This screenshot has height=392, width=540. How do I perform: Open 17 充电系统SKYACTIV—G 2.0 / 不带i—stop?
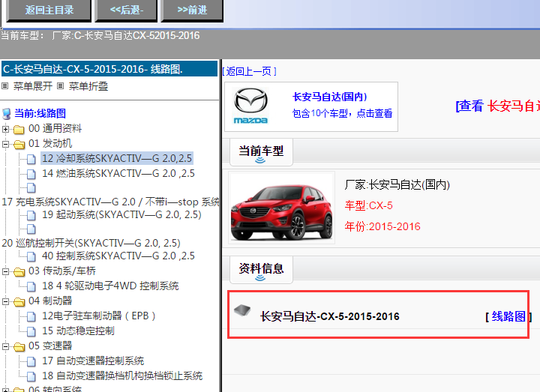[x=110, y=202]
